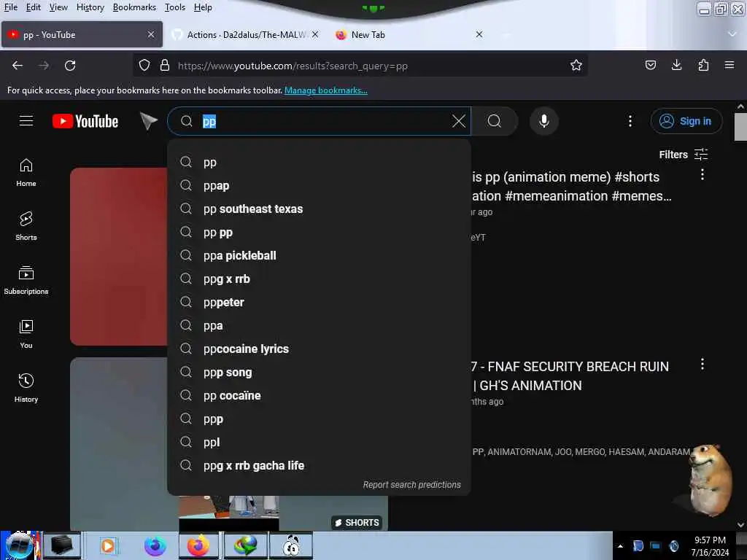This screenshot has width=747, height=560.
Task: Open tracking protection shield icon
Action: click(x=144, y=66)
